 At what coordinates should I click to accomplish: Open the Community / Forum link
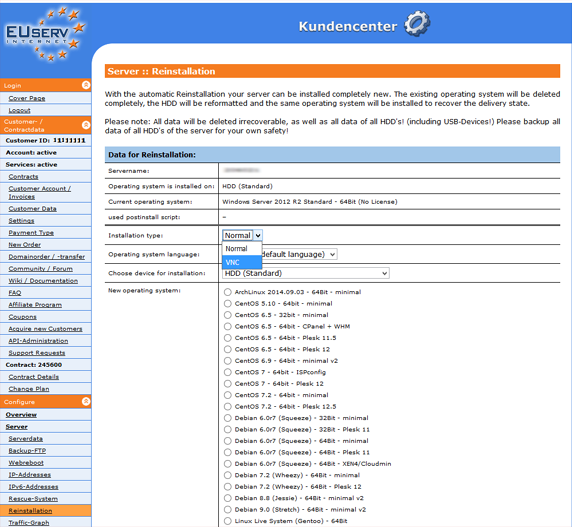pyautogui.click(x=40, y=269)
